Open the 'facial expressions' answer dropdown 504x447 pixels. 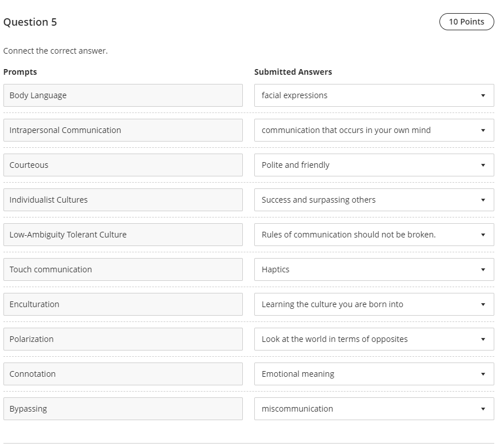pyautogui.click(x=374, y=95)
